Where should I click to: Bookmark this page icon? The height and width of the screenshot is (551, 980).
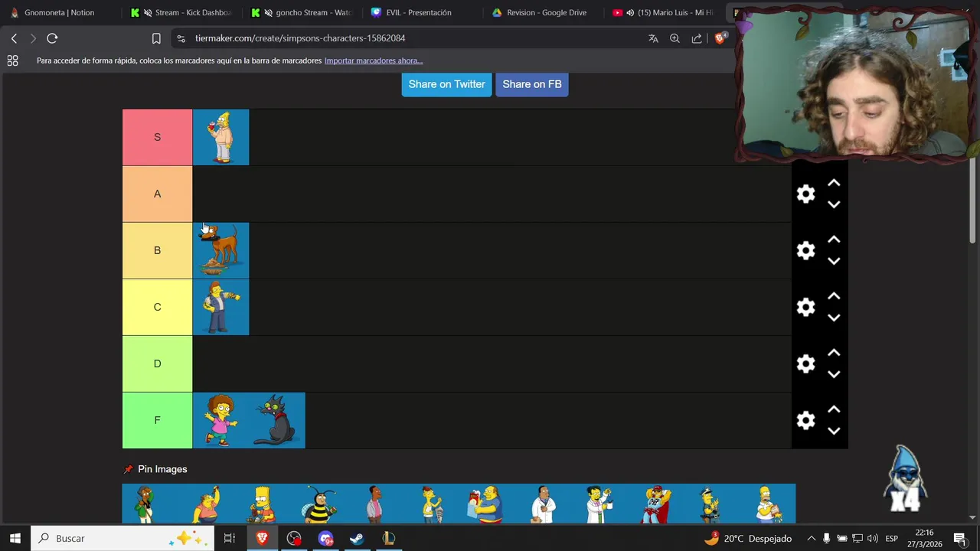tap(156, 38)
